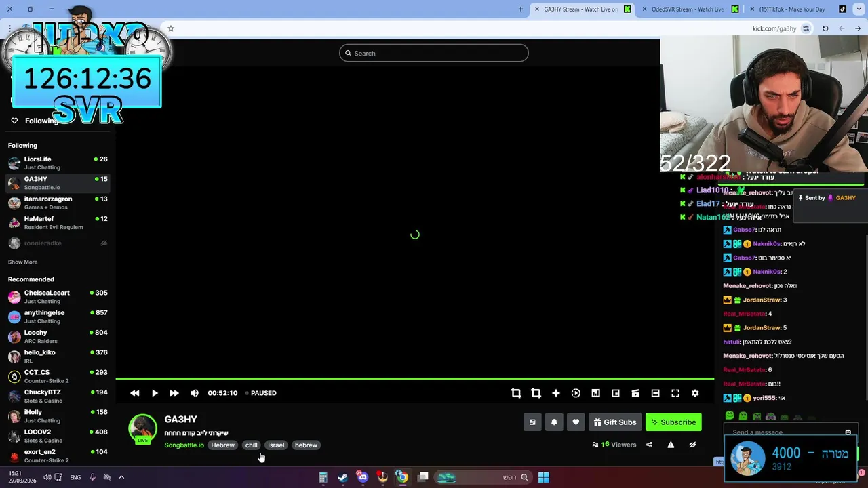Toggle theater mode in the player
Image resolution: width=868 pixels, height=488 pixels.
pyautogui.click(x=655, y=393)
